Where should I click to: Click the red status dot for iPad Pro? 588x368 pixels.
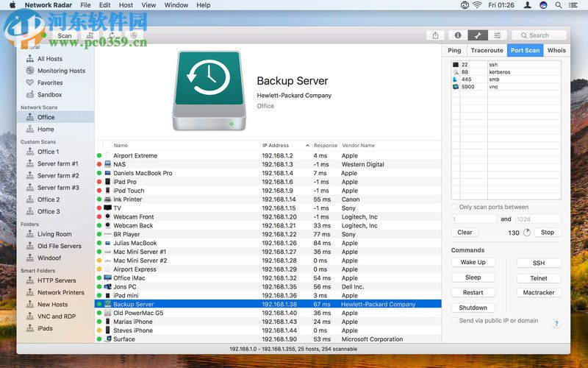(x=99, y=182)
